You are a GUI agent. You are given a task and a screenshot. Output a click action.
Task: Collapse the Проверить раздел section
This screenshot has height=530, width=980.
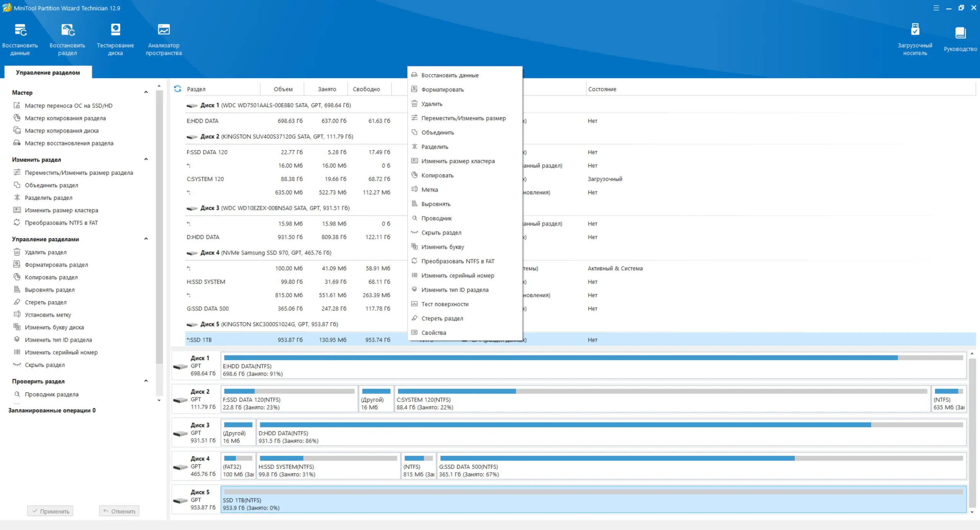pyautogui.click(x=146, y=381)
